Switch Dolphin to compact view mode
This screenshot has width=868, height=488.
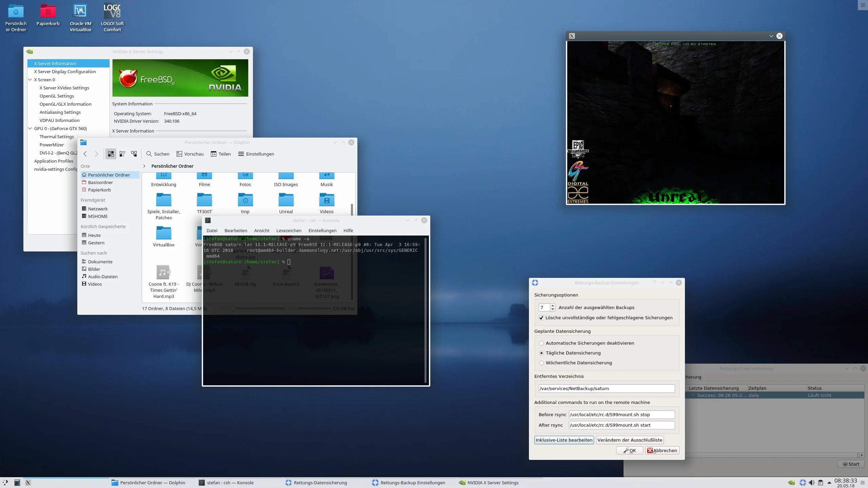[x=122, y=154]
